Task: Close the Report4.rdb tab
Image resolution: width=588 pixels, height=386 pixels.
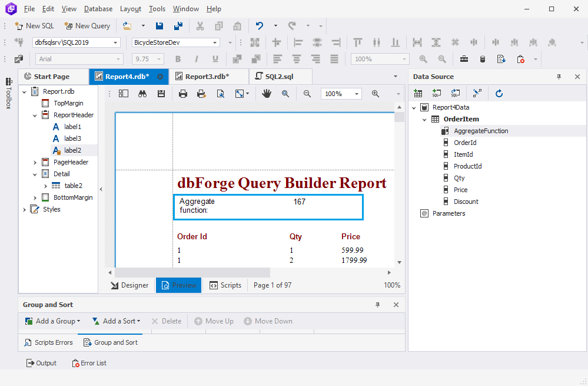Action: pos(160,77)
